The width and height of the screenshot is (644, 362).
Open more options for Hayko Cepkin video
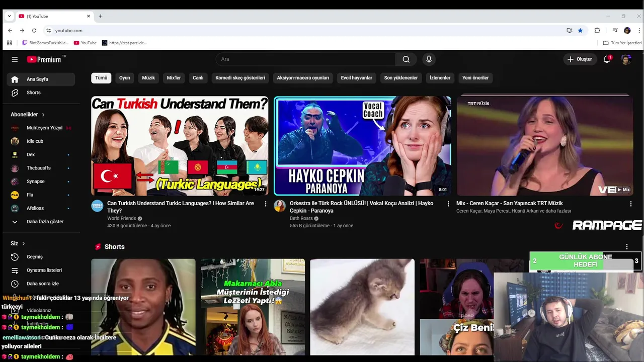(448, 204)
